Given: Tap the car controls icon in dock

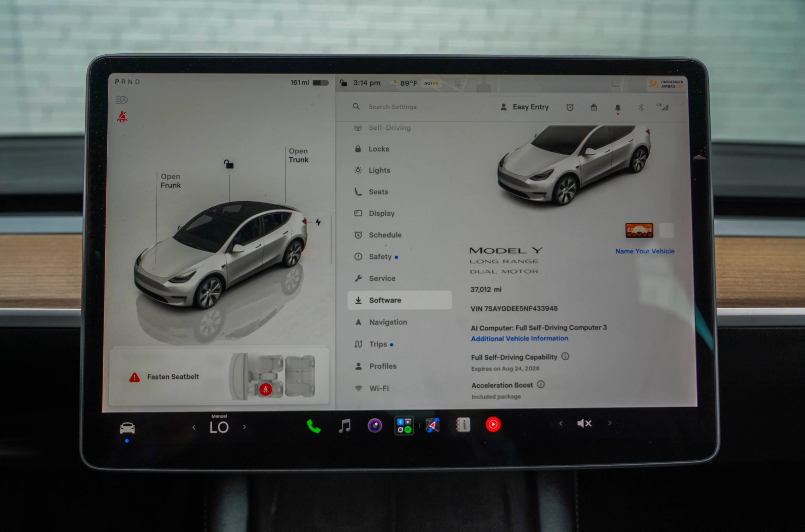Looking at the screenshot, I should (x=127, y=428).
